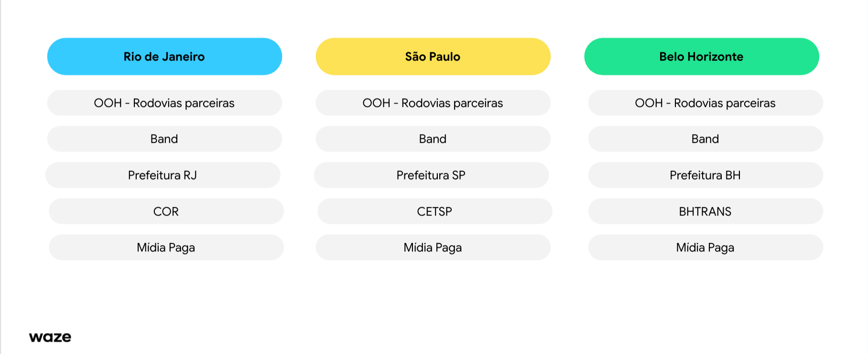Click Band pill under Belo Horizonte

[x=705, y=139]
